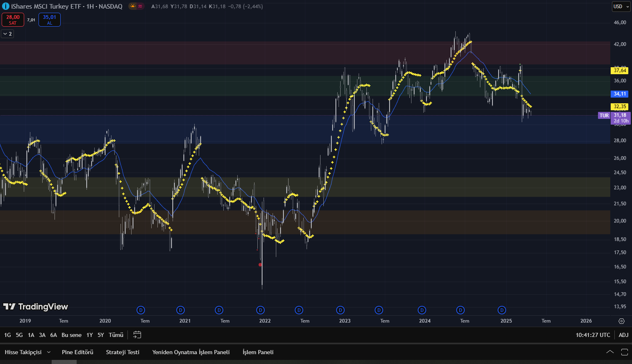
Task: Click the pink approximate-data icon in the title
Action: (140, 6)
